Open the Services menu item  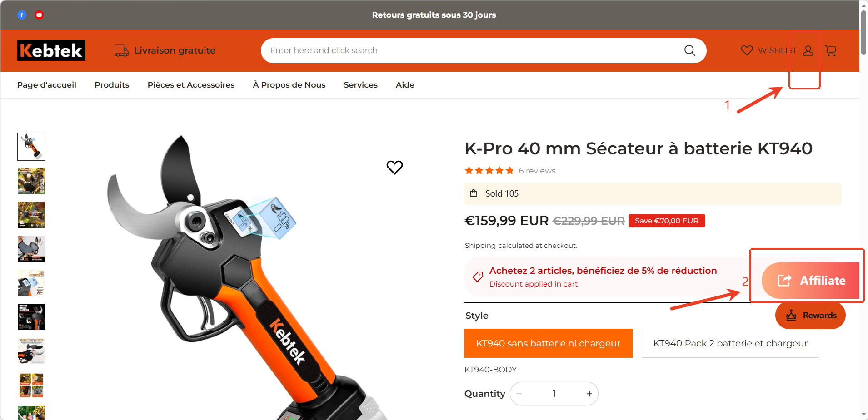tap(360, 85)
